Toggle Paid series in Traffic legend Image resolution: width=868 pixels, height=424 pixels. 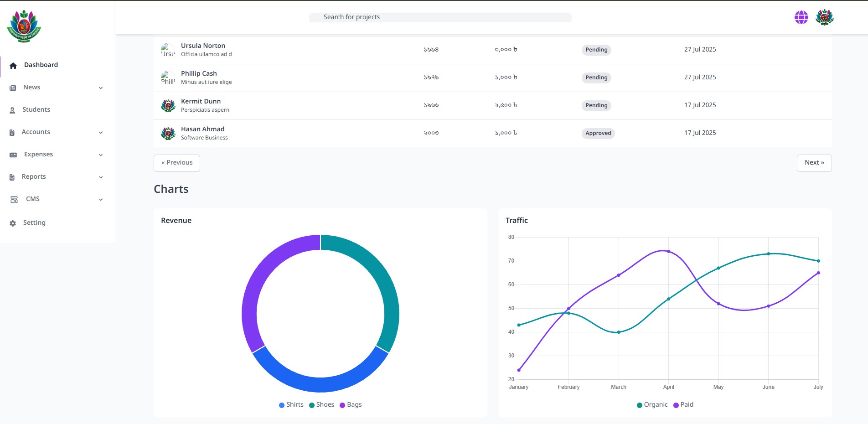683,405
